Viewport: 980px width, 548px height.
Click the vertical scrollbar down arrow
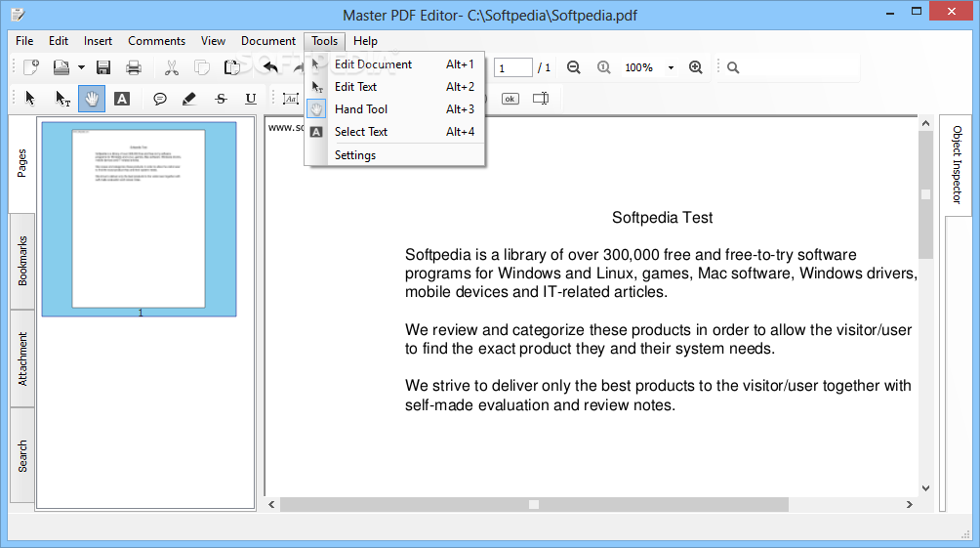click(925, 488)
